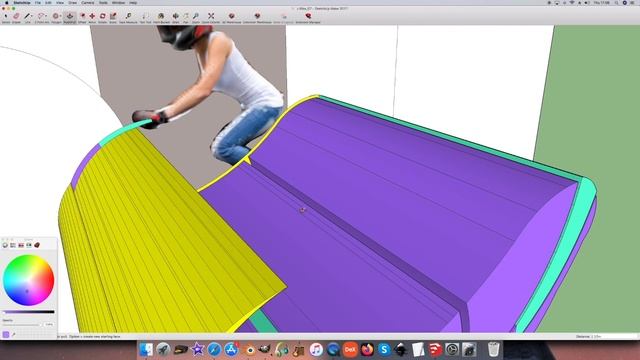
Task: Open the Window menu
Action: (x=118, y=3)
